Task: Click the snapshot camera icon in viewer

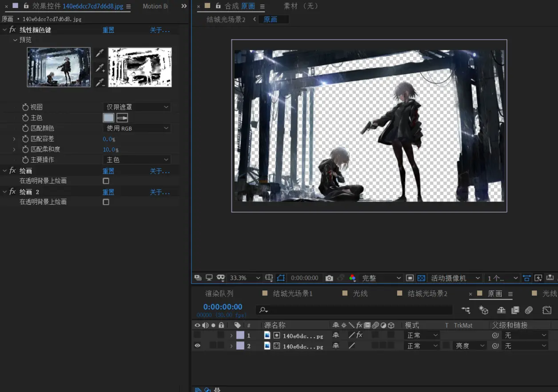Action: pyautogui.click(x=329, y=278)
